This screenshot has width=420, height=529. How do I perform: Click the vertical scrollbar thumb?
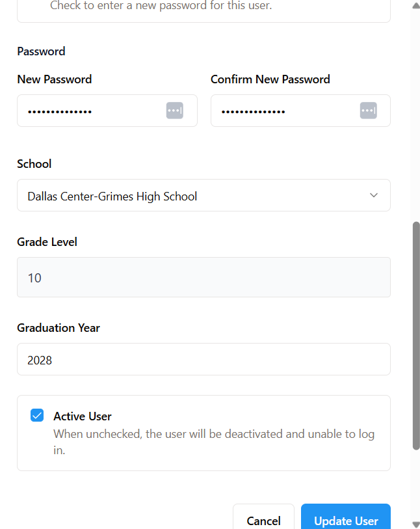416,335
